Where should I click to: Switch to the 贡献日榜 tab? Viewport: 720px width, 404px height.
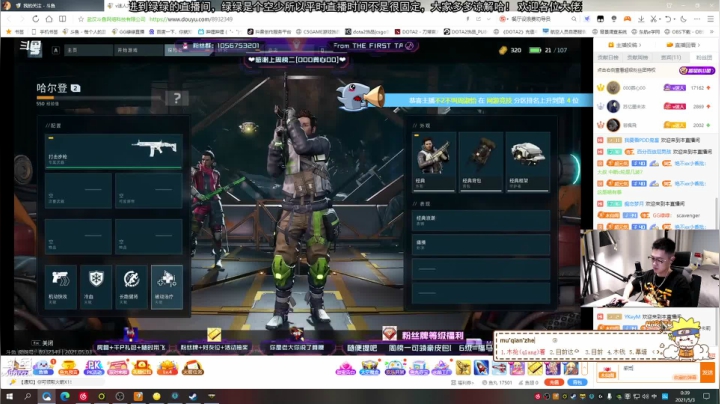(x=608, y=57)
